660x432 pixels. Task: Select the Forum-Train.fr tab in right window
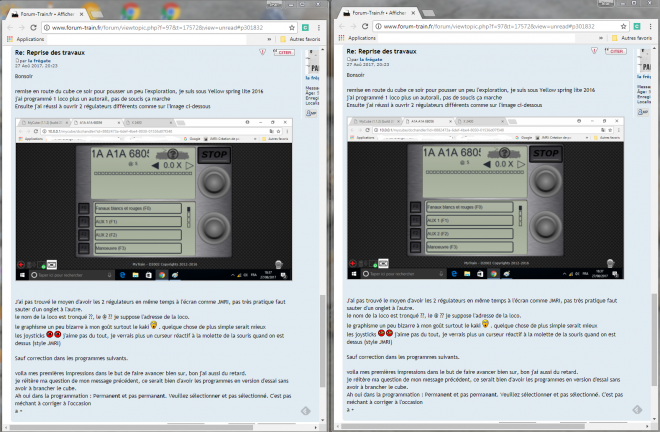(x=377, y=13)
